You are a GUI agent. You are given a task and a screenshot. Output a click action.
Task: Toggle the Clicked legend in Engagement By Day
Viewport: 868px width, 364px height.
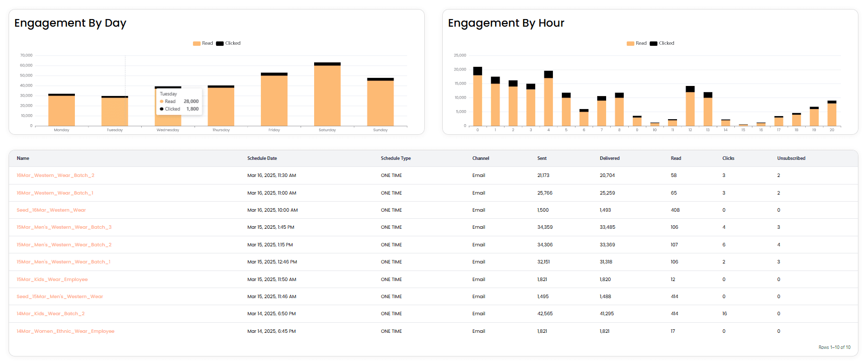tap(228, 43)
